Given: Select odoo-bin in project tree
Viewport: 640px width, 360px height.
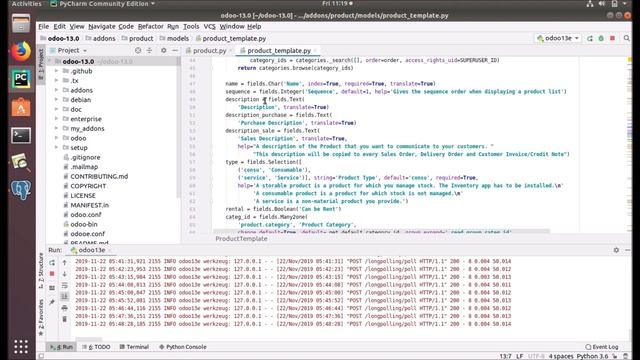Looking at the screenshot, I should (x=84, y=224).
